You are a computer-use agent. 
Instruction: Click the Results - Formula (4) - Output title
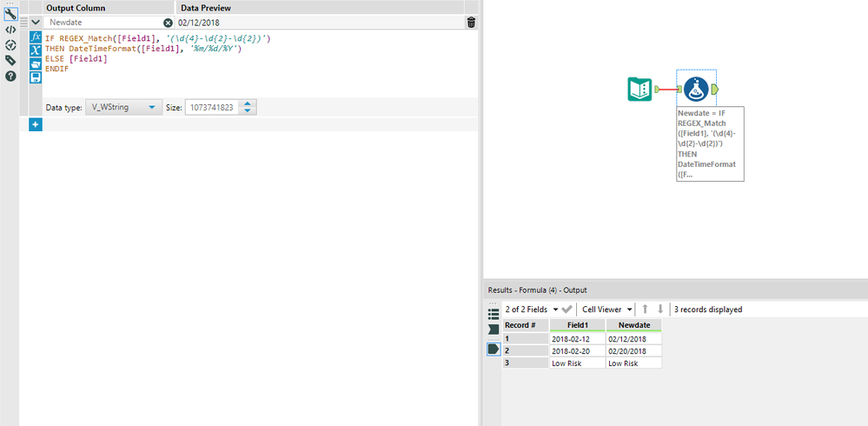coord(537,290)
